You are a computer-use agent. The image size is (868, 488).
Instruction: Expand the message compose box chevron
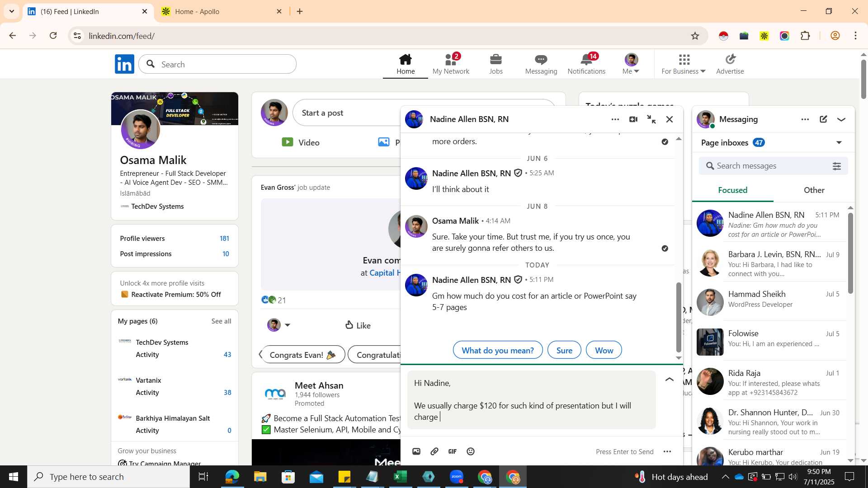pyautogui.click(x=670, y=380)
